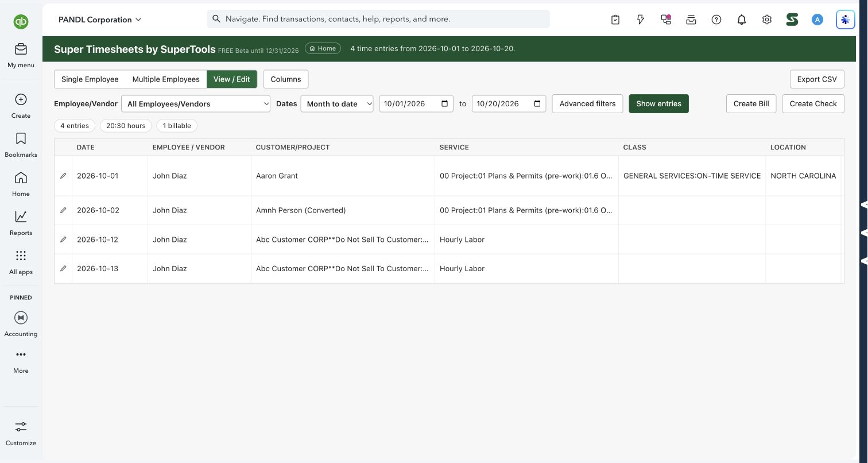Click the lightning bolt icon
Viewport: 868px width, 463px height.
[641, 20]
